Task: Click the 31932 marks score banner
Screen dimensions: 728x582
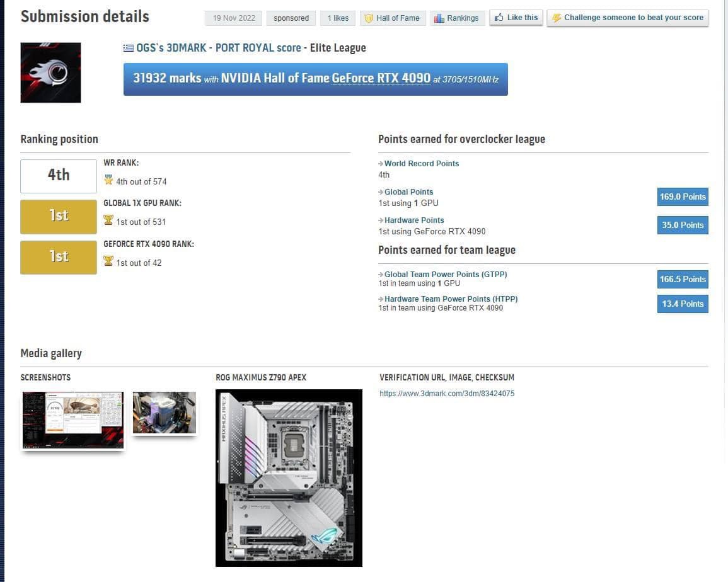Action: coord(316,79)
